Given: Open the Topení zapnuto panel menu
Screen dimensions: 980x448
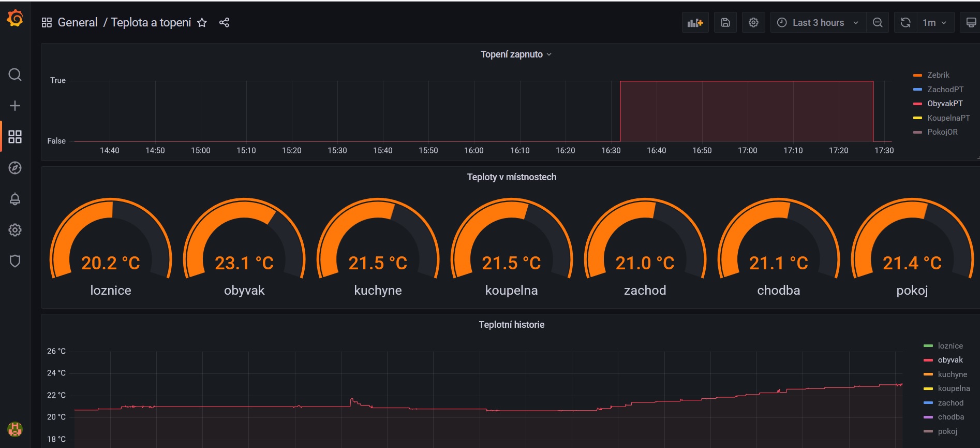Looking at the screenshot, I should point(516,54).
